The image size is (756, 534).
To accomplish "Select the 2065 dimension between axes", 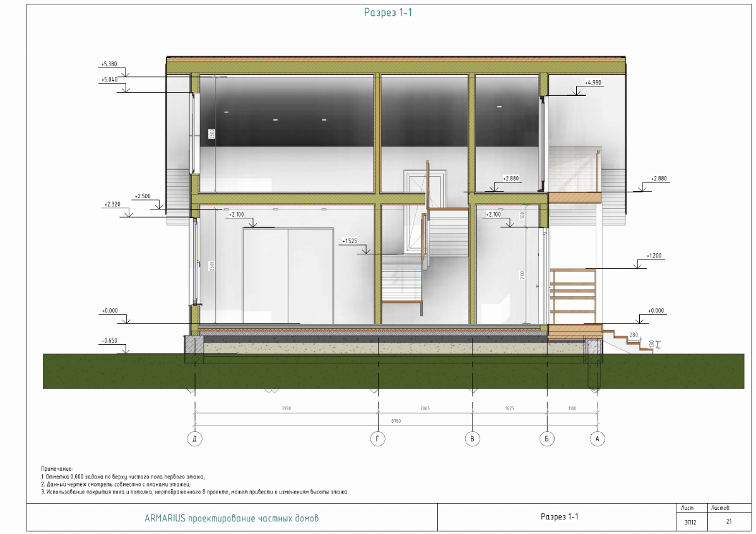I will (x=425, y=409).
